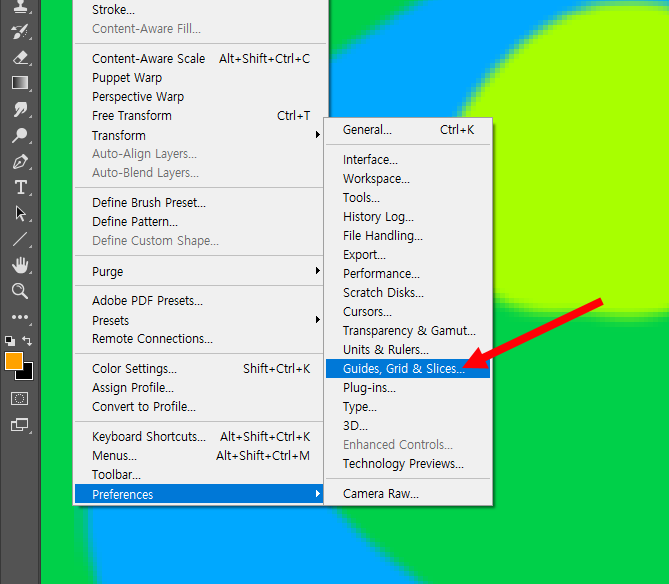Open Technology Previews... preferences
669x584 pixels.
click(408, 463)
